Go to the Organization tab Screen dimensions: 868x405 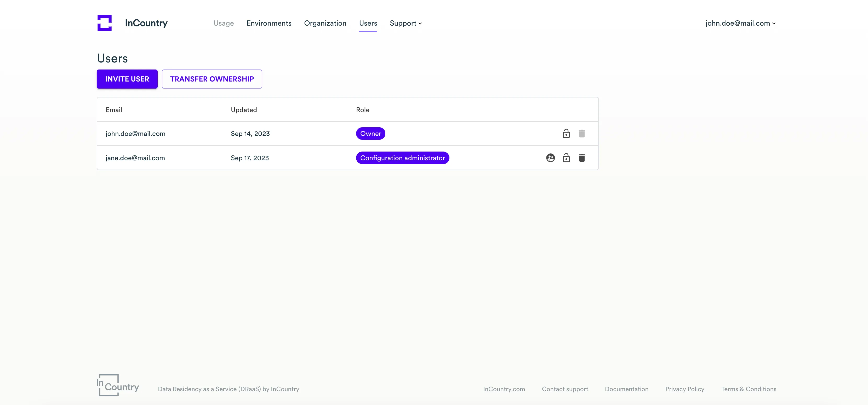pyautogui.click(x=325, y=23)
